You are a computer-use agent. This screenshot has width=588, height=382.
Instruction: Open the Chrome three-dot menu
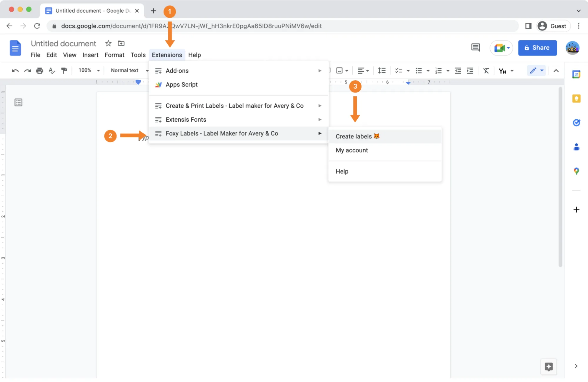click(x=578, y=26)
